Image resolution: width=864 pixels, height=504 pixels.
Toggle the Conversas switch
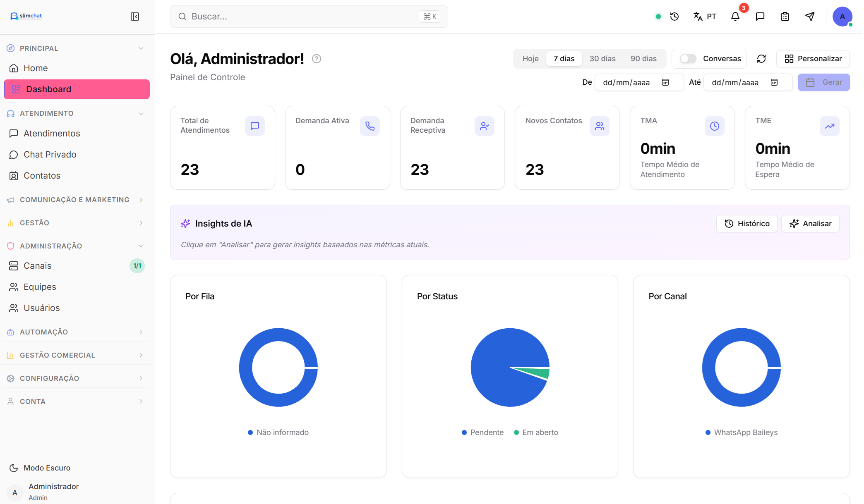click(688, 59)
